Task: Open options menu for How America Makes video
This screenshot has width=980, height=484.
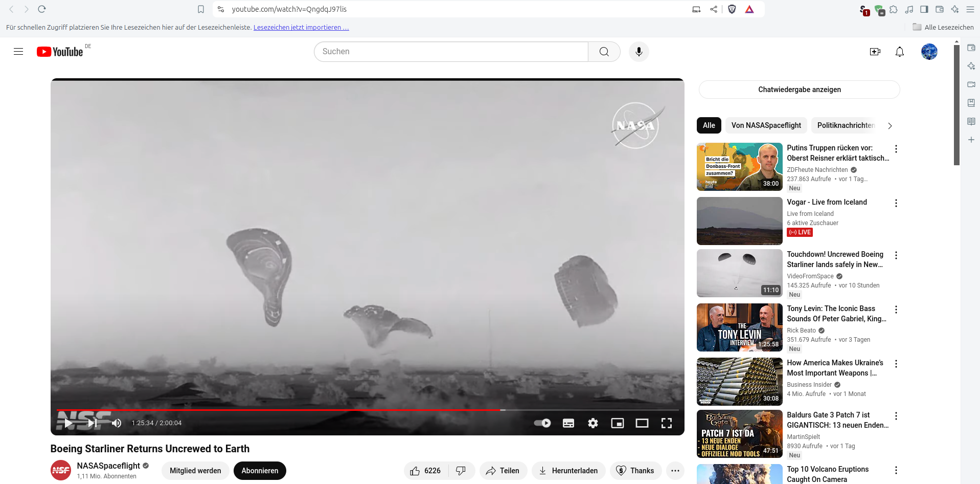Action: pos(896,364)
